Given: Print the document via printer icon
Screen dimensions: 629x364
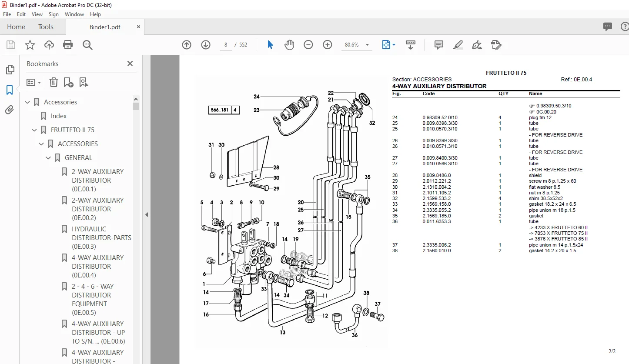Looking at the screenshot, I should [68, 45].
